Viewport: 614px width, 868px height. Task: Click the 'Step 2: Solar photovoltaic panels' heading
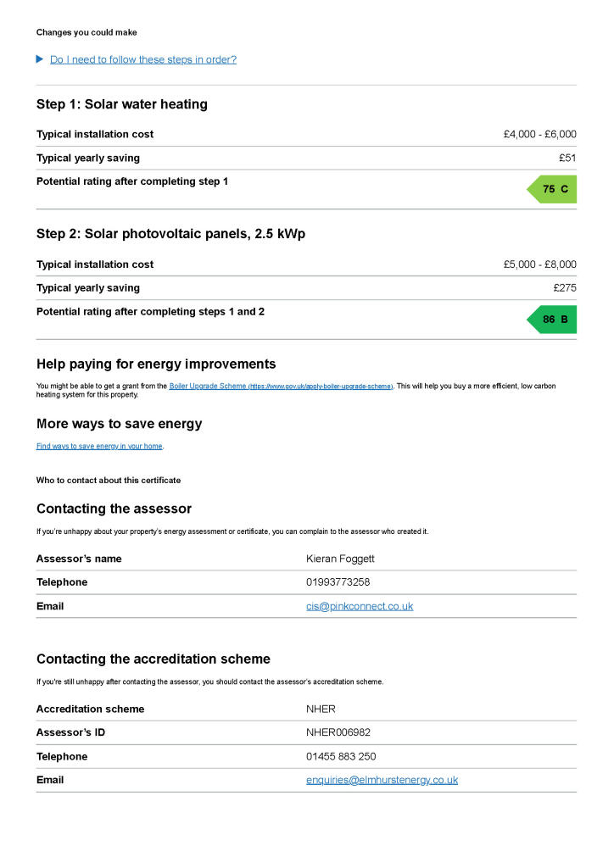click(x=170, y=234)
